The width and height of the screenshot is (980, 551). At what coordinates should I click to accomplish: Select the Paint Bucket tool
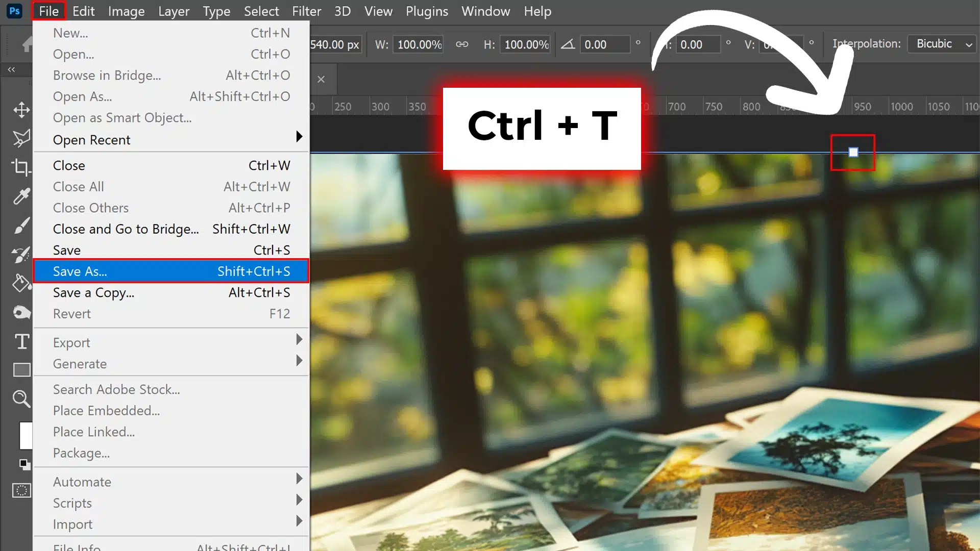pyautogui.click(x=21, y=283)
